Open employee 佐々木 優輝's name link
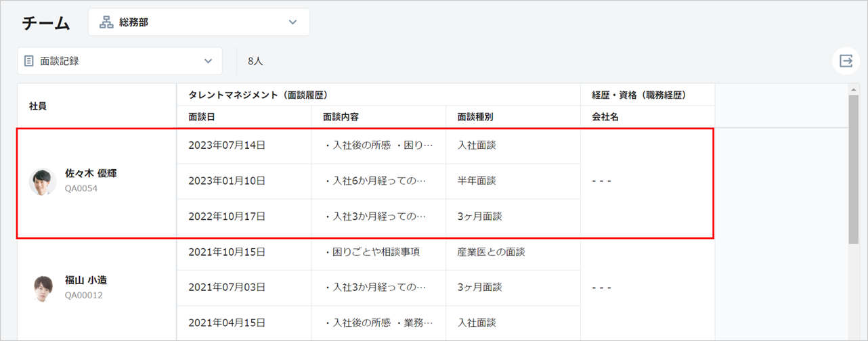 click(91, 173)
